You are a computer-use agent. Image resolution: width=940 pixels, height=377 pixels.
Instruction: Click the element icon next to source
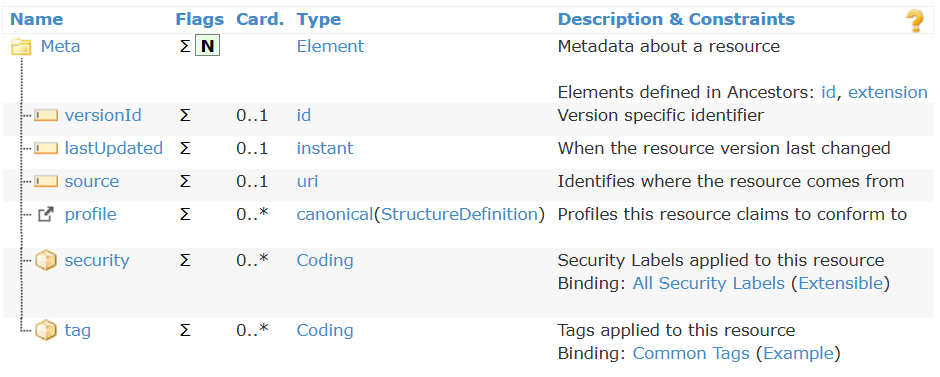click(x=46, y=182)
